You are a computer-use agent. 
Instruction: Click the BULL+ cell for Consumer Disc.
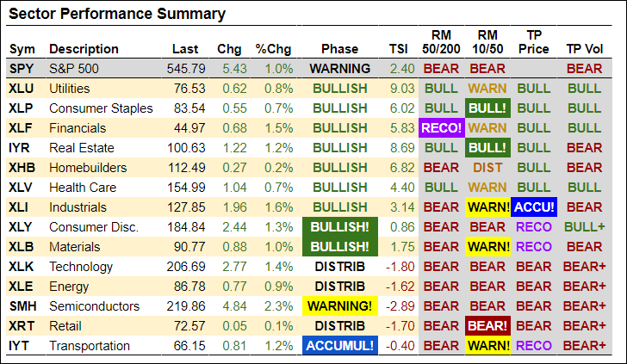pyautogui.click(x=584, y=227)
